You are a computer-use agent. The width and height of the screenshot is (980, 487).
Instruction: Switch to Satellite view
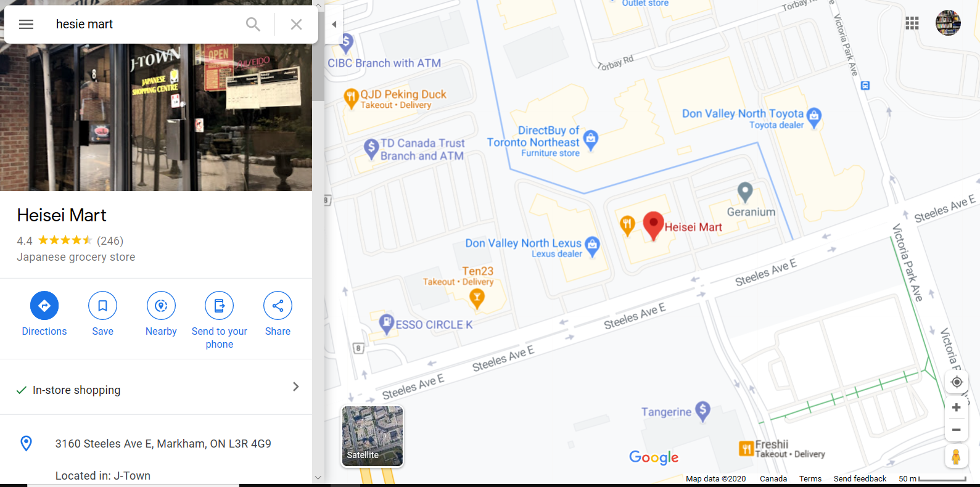373,436
